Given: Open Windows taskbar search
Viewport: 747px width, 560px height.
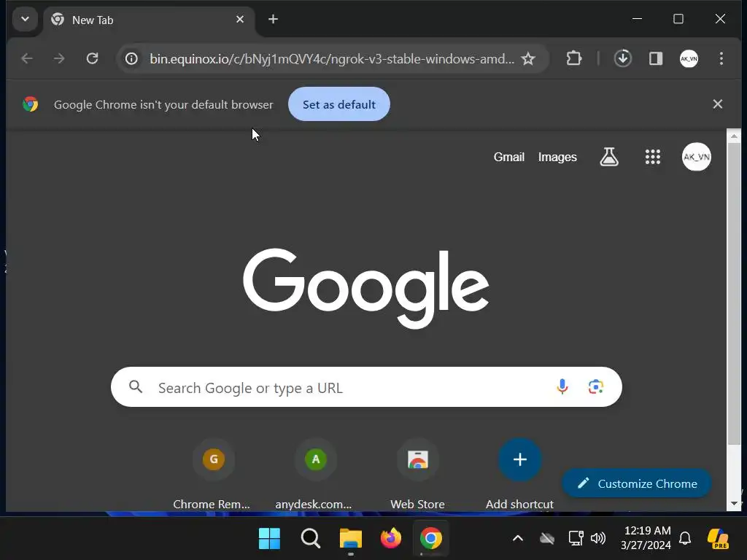Looking at the screenshot, I should (x=311, y=539).
